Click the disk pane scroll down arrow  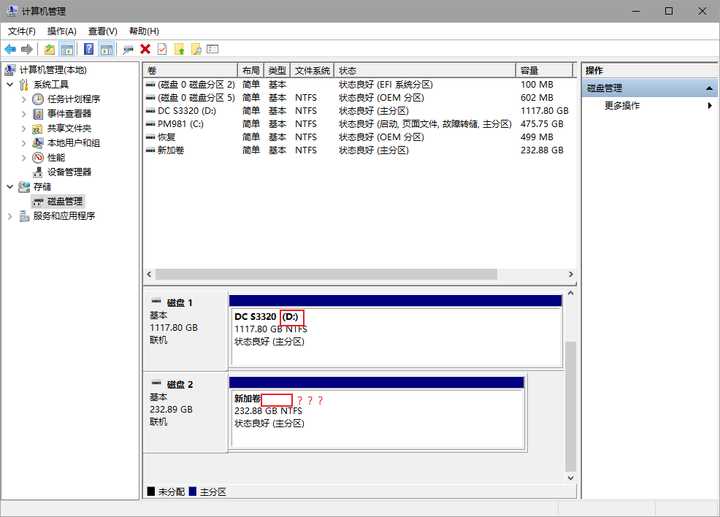[571, 478]
